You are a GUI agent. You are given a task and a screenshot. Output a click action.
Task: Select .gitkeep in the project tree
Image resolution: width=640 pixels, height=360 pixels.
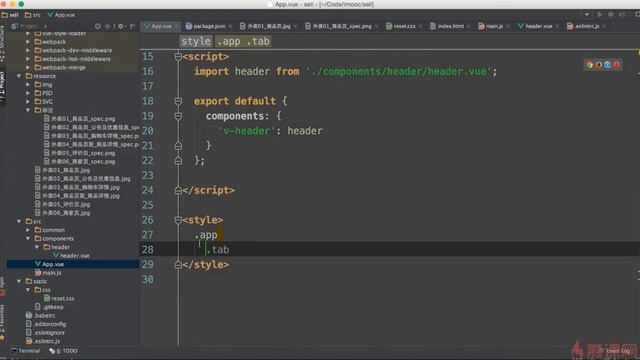(49, 307)
